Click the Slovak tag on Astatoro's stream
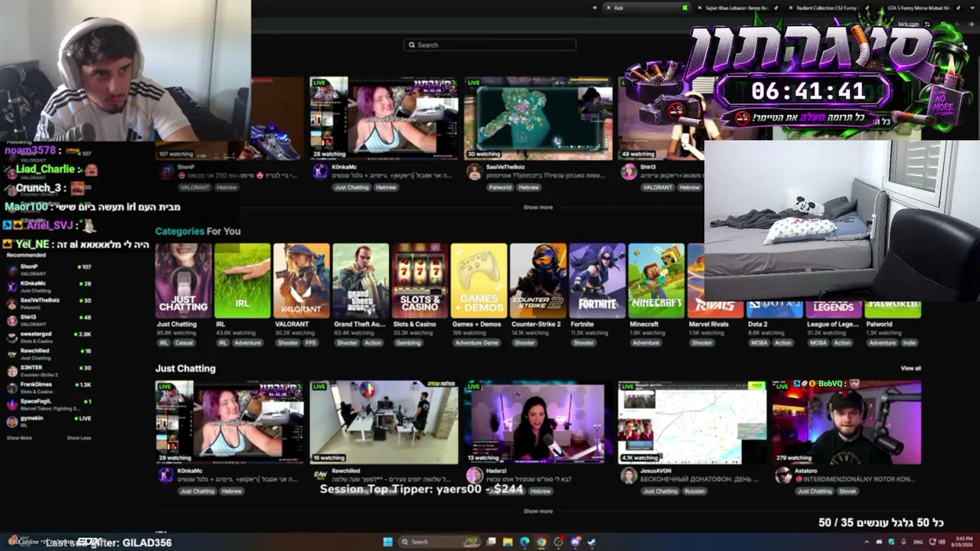 click(848, 491)
